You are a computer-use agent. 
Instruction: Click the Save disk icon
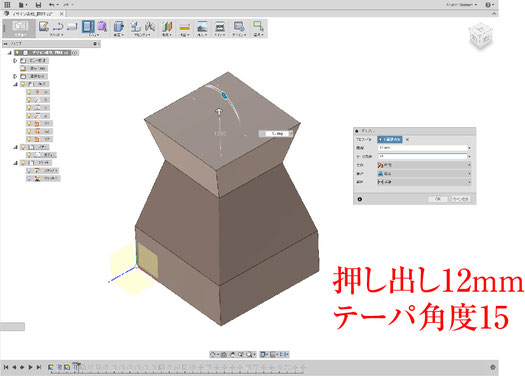coord(38,5)
